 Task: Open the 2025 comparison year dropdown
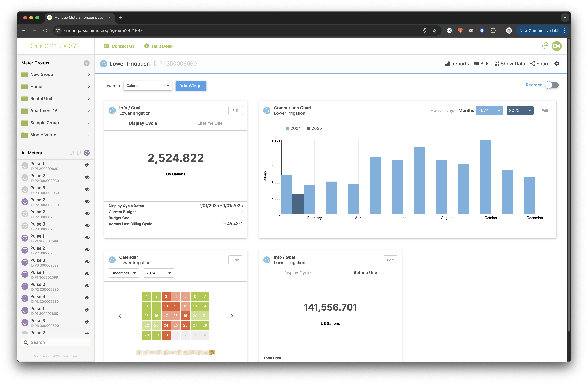point(520,111)
